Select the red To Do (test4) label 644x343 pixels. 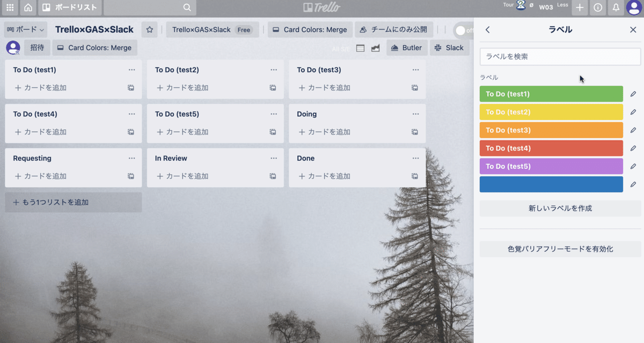[x=551, y=148]
